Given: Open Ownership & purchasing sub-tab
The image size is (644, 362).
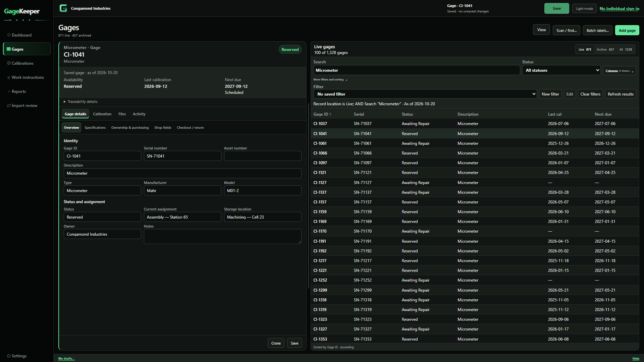Looking at the screenshot, I should pos(130,127).
